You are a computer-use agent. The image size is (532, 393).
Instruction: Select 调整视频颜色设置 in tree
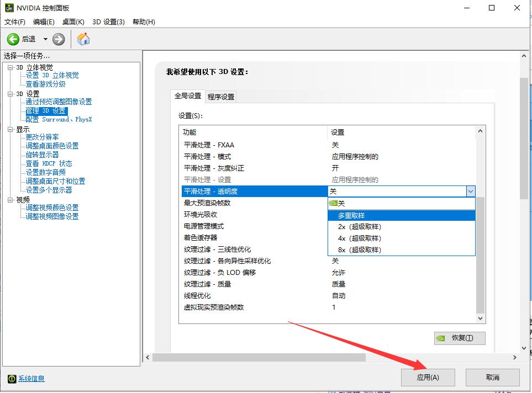click(52, 208)
